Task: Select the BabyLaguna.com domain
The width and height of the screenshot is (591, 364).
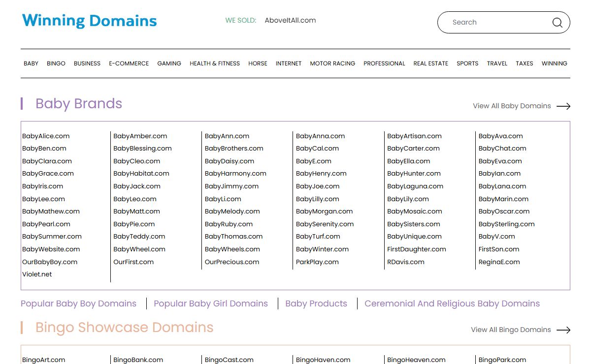Action: pyautogui.click(x=415, y=186)
